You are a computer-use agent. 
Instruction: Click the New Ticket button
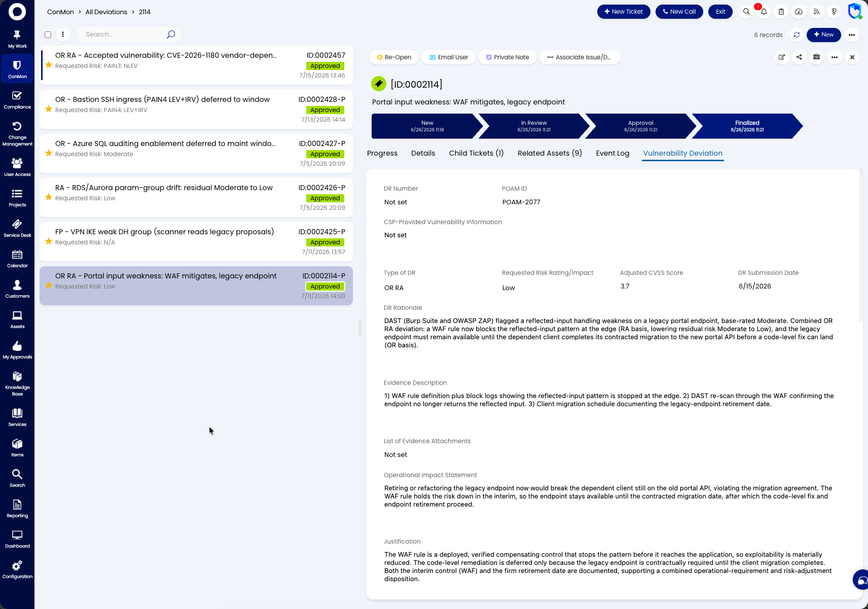point(624,12)
